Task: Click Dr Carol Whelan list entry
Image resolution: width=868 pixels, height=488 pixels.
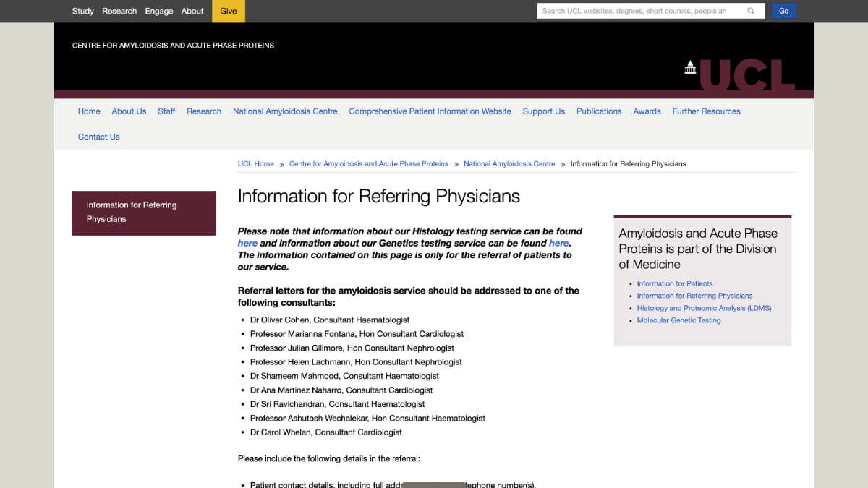Action: coord(326,432)
